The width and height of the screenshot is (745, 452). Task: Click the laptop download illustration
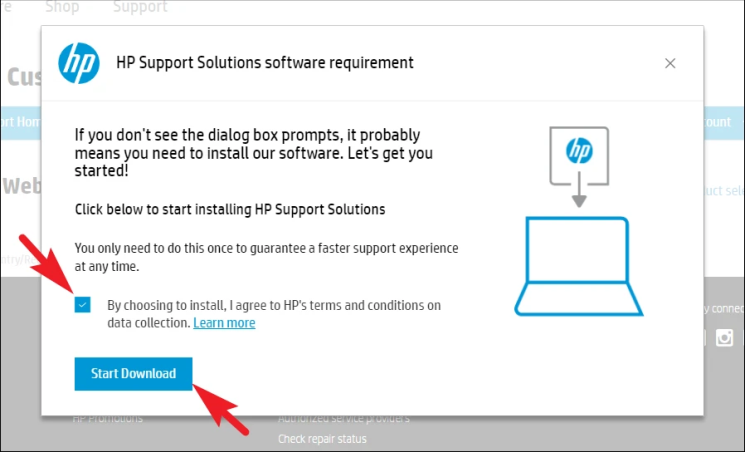tap(579, 221)
